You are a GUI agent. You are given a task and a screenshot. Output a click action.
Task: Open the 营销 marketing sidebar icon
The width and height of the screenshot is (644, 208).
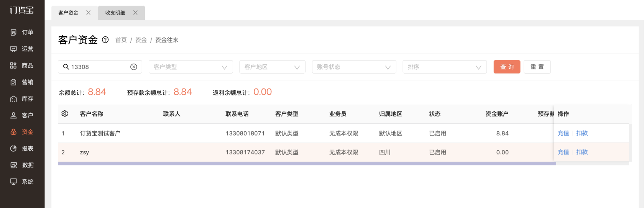(13, 82)
